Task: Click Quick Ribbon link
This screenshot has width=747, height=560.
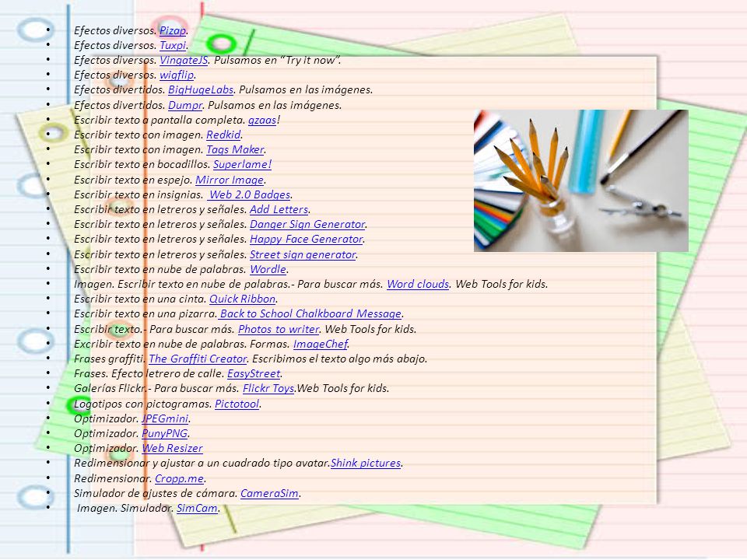Action: tap(243, 299)
